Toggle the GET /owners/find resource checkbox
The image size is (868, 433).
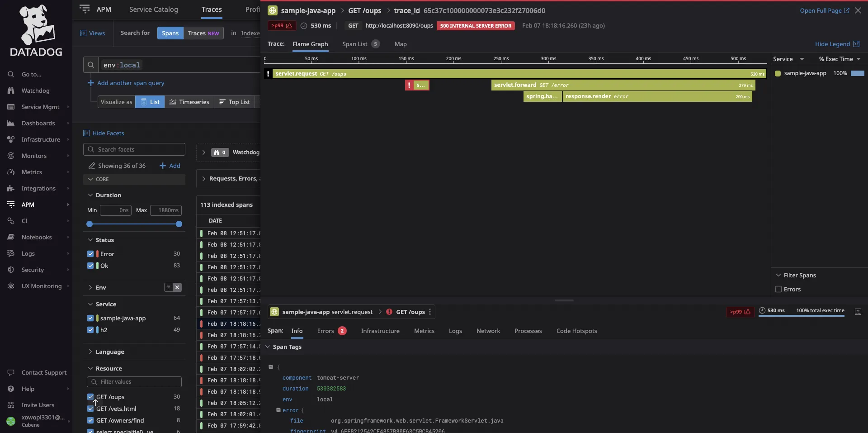(x=90, y=420)
